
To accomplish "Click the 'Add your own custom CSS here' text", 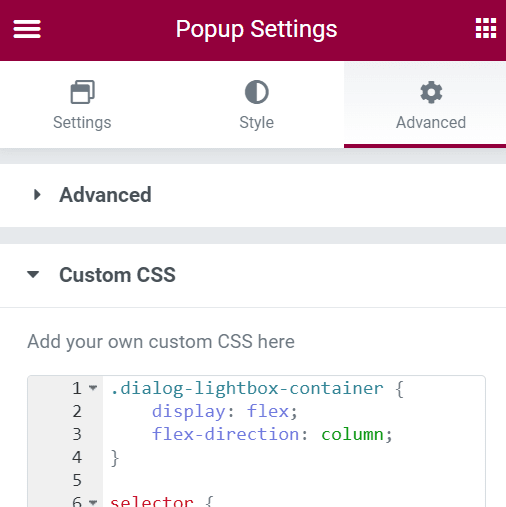I will tap(161, 342).
